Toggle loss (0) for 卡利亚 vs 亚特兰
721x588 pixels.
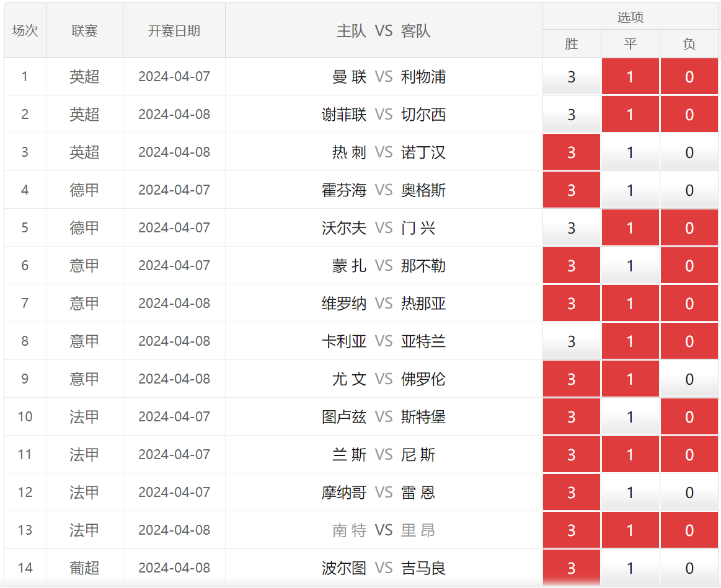click(689, 341)
